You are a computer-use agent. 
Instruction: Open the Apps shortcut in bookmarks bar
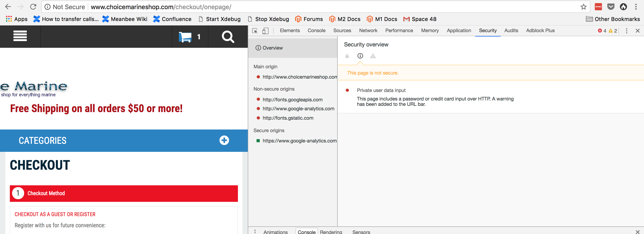coord(17,19)
